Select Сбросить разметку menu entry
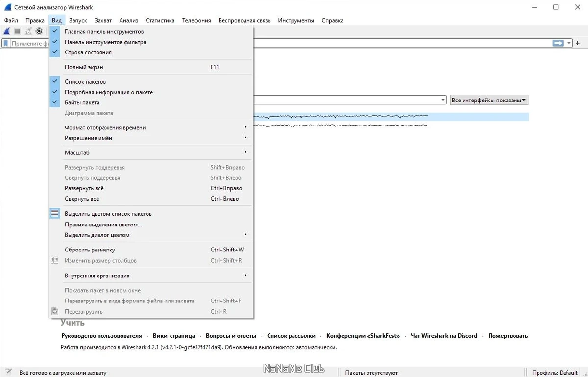Viewport: 588px width, 377px height. tap(150, 250)
